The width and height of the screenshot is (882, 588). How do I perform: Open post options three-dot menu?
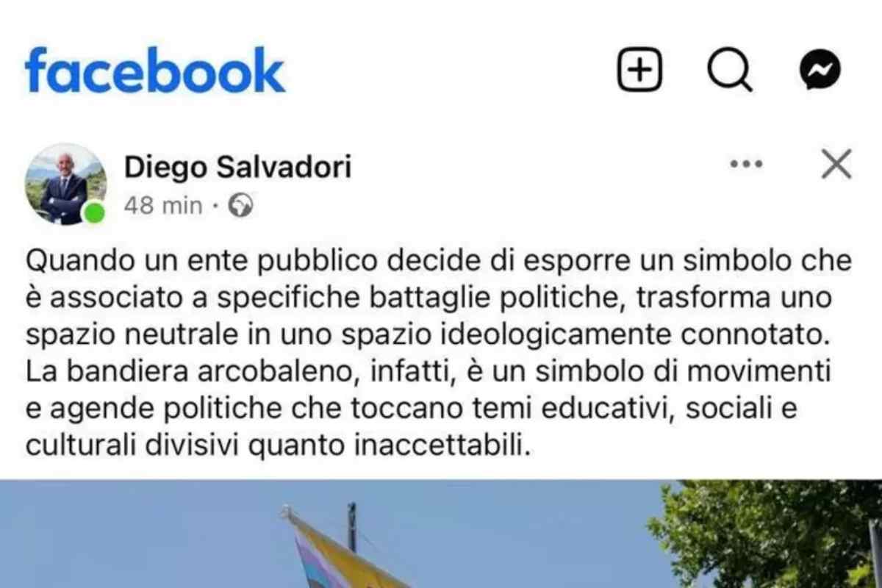coord(746,165)
